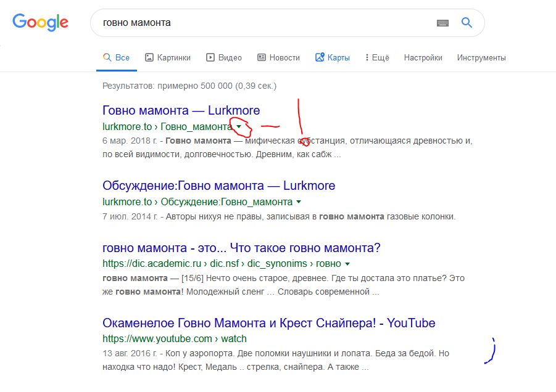Image resolution: width=556 pixels, height=392 pixels.
Task: Open the on-screen keyboard icon
Action: pos(442,23)
